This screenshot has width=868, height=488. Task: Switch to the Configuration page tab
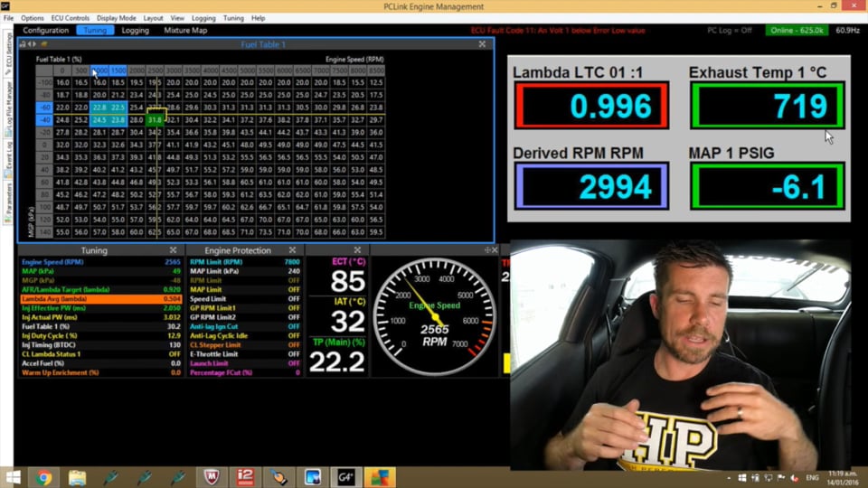pos(45,31)
